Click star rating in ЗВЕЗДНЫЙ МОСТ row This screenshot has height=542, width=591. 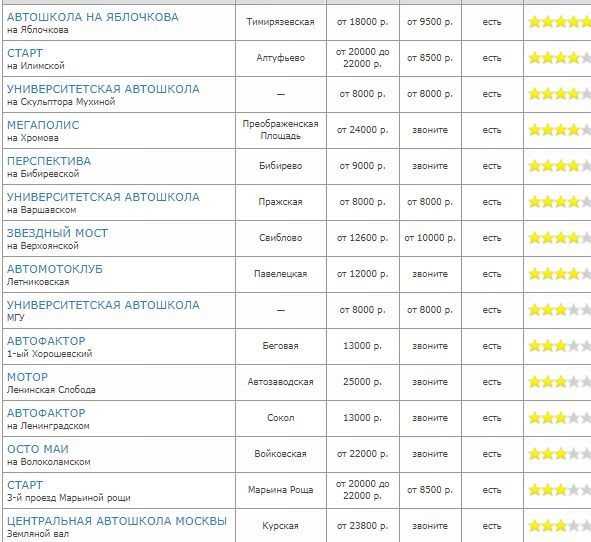[x=560, y=238]
